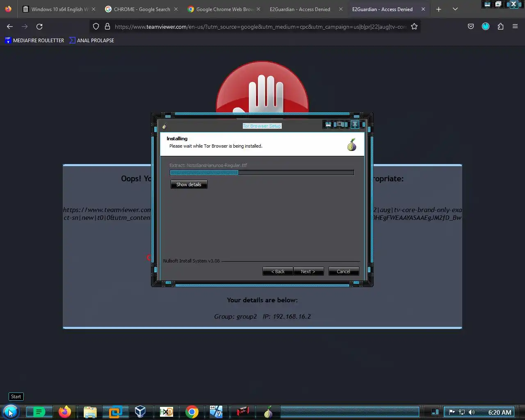
Task: Open the list all tabs dropdown
Action: pyautogui.click(x=455, y=9)
